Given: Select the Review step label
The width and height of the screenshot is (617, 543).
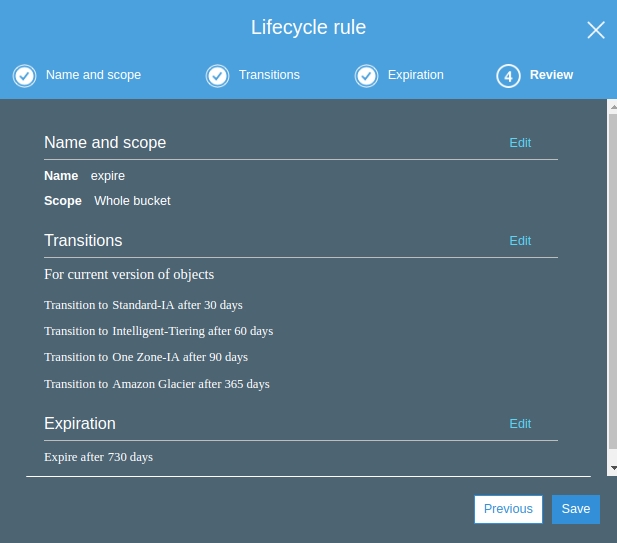Looking at the screenshot, I should [x=551, y=75].
